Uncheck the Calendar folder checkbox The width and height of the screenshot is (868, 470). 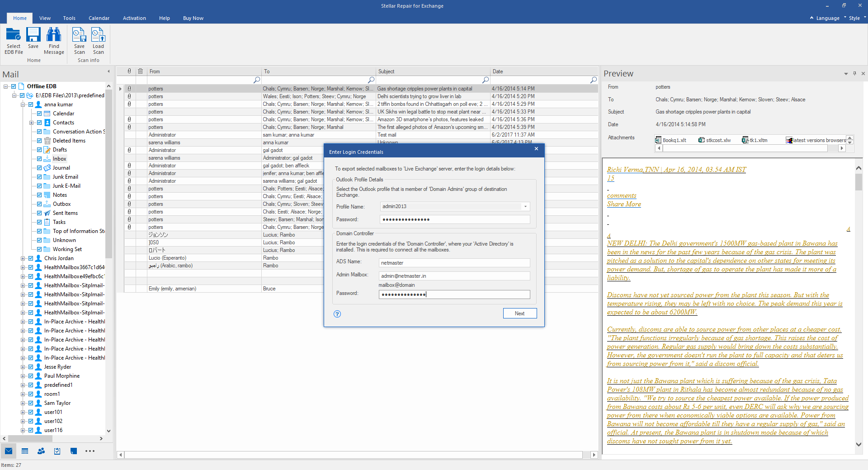[39, 114]
